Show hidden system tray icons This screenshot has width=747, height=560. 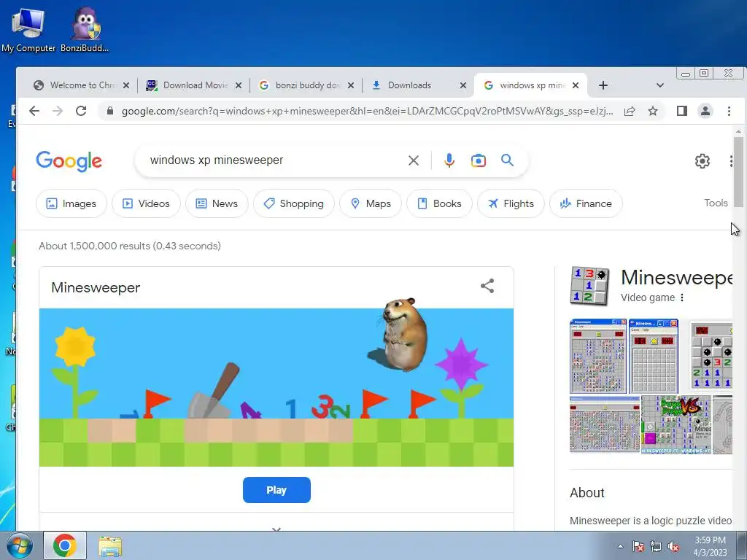pos(620,546)
